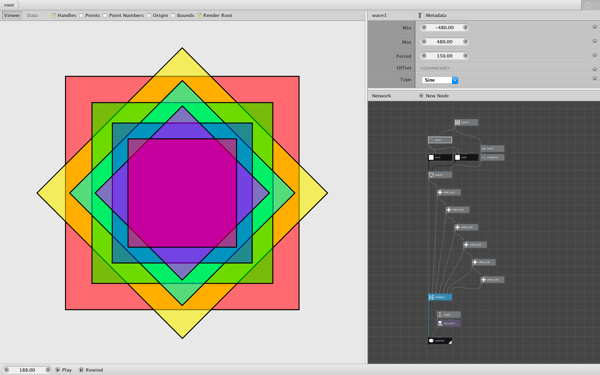Open the Min port options arrow

594,28
